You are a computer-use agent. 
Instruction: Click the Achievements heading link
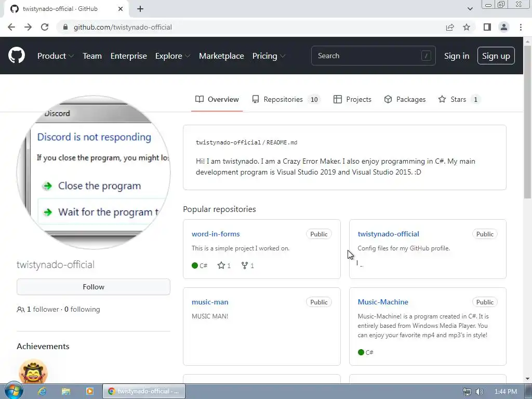point(43,347)
